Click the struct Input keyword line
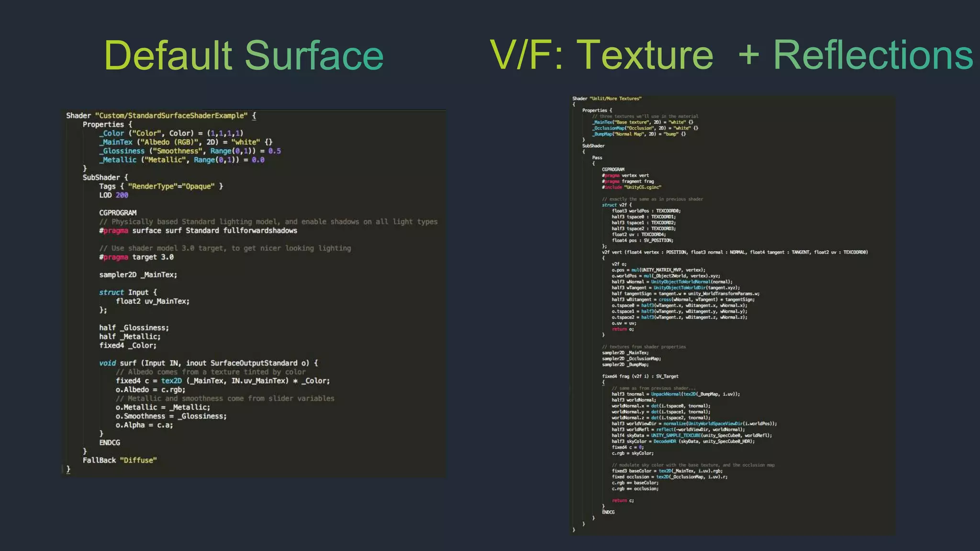The width and height of the screenshot is (980, 551). coord(128,292)
